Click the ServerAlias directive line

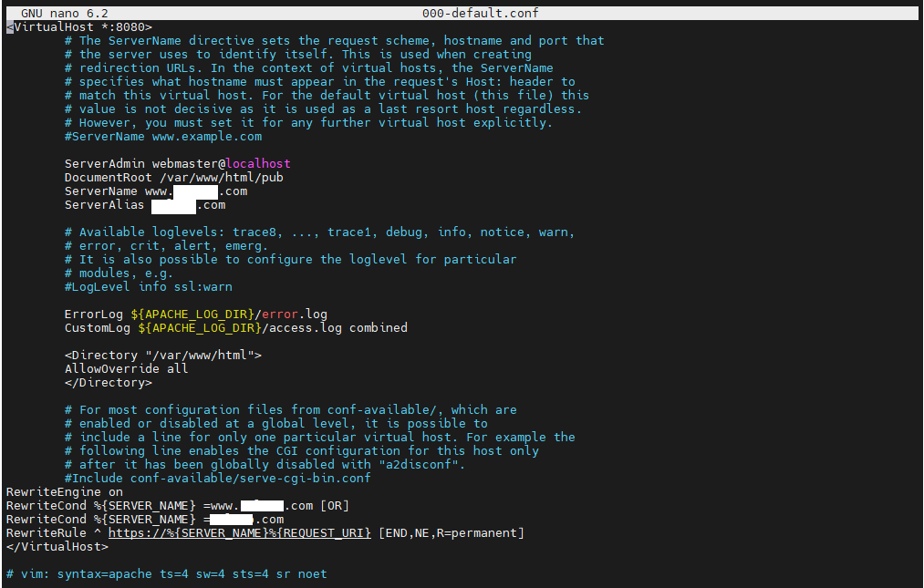[x=145, y=204]
